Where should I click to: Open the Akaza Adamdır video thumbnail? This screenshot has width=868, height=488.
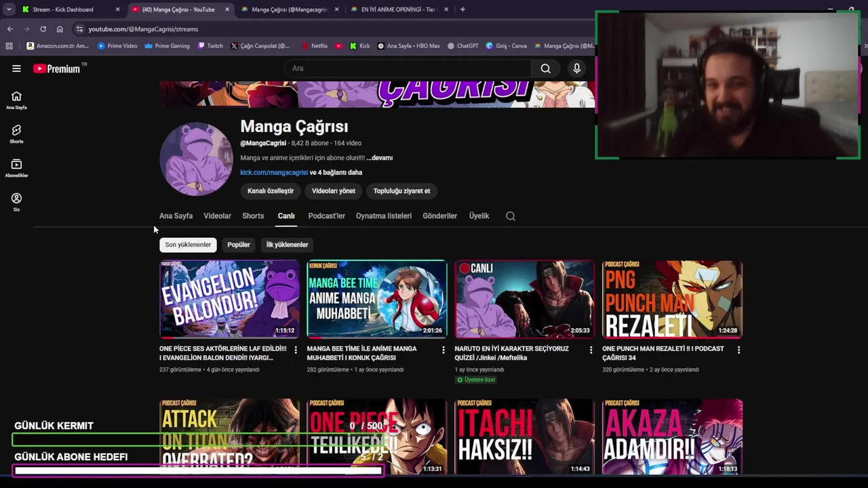pyautogui.click(x=672, y=436)
